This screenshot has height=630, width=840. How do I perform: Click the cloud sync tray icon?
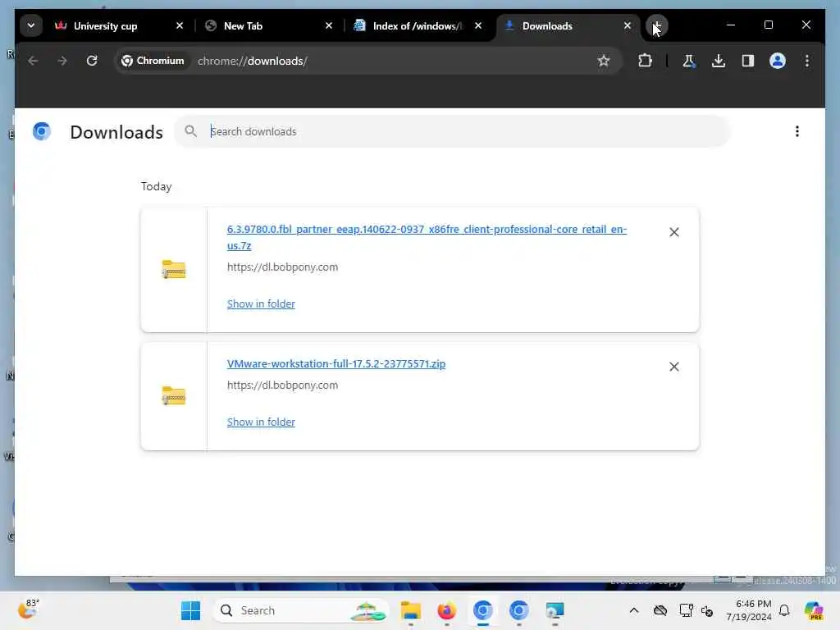[660, 610]
